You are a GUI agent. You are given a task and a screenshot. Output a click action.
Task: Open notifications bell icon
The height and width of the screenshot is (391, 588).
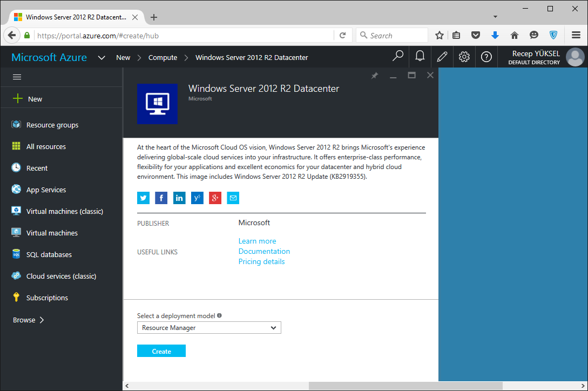(420, 56)
